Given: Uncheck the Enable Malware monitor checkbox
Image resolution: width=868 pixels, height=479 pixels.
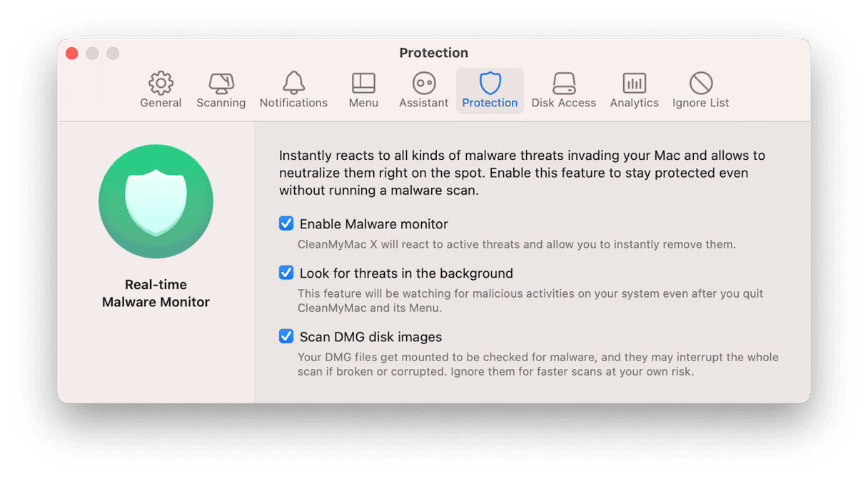Looking at the screenshot, I should click(x=286, y=224).
